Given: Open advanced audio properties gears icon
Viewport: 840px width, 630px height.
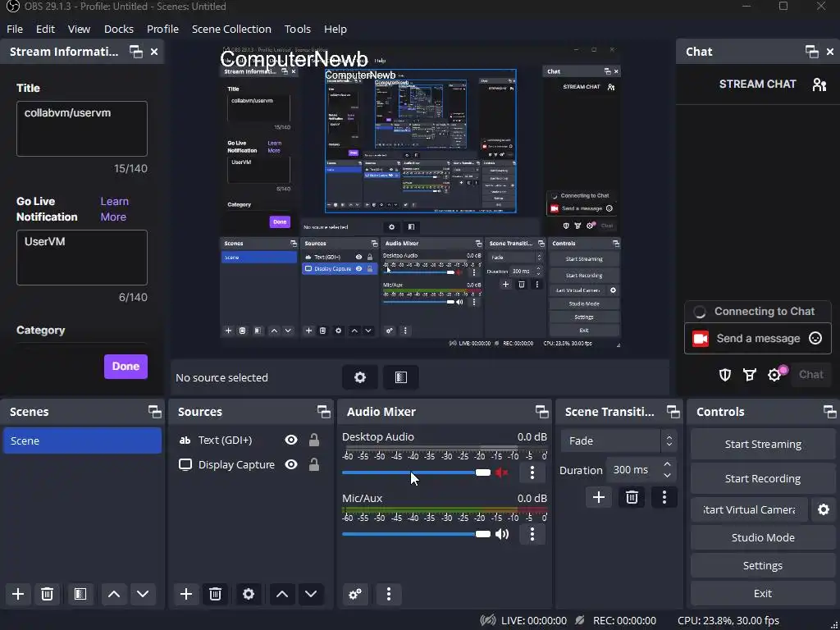Looking at the screenshot, I should point(355,594).
